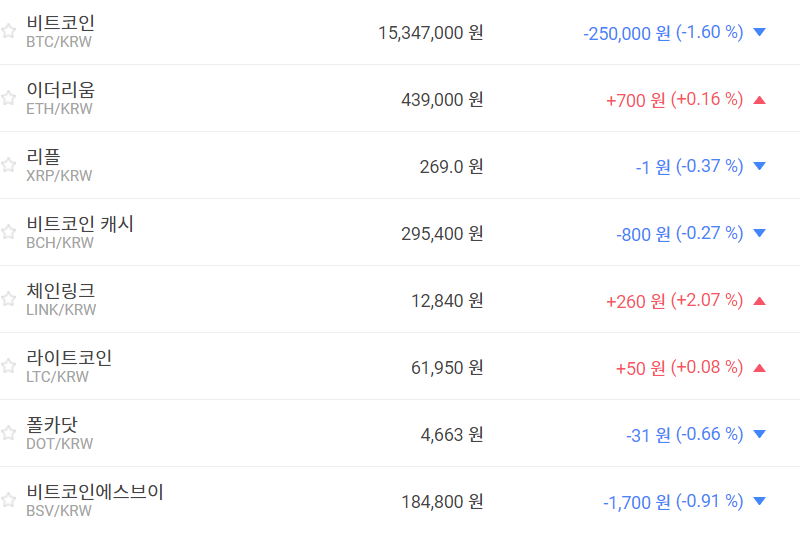Toggle favorite star for 이더리움
The width and height of the screenshot is (800, 533).
[9, 98]
